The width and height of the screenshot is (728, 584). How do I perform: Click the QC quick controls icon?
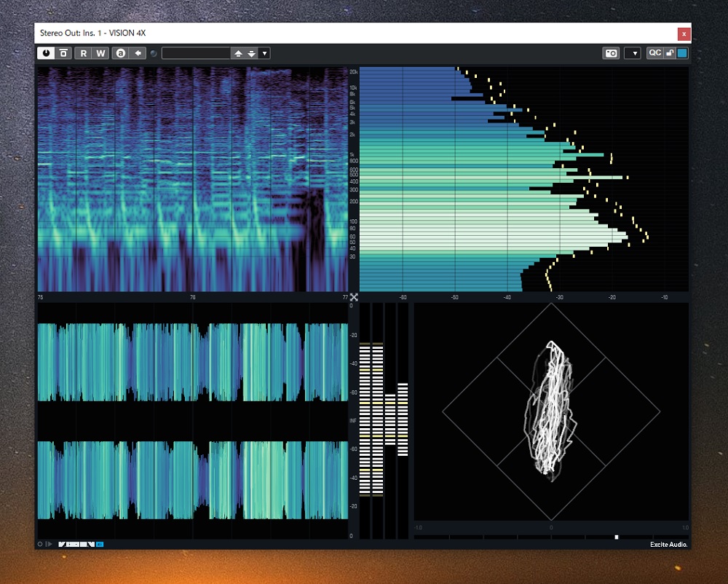[654, 52]
